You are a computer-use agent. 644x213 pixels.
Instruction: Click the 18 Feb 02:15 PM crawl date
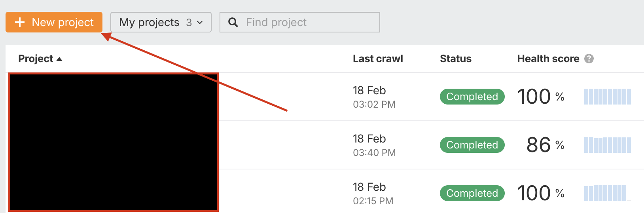(373, 193)
